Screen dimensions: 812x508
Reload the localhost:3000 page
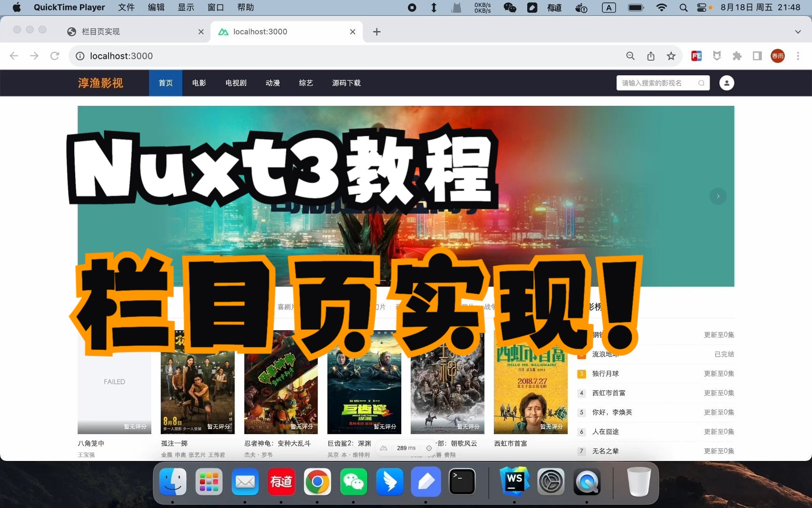click(55, 56)
